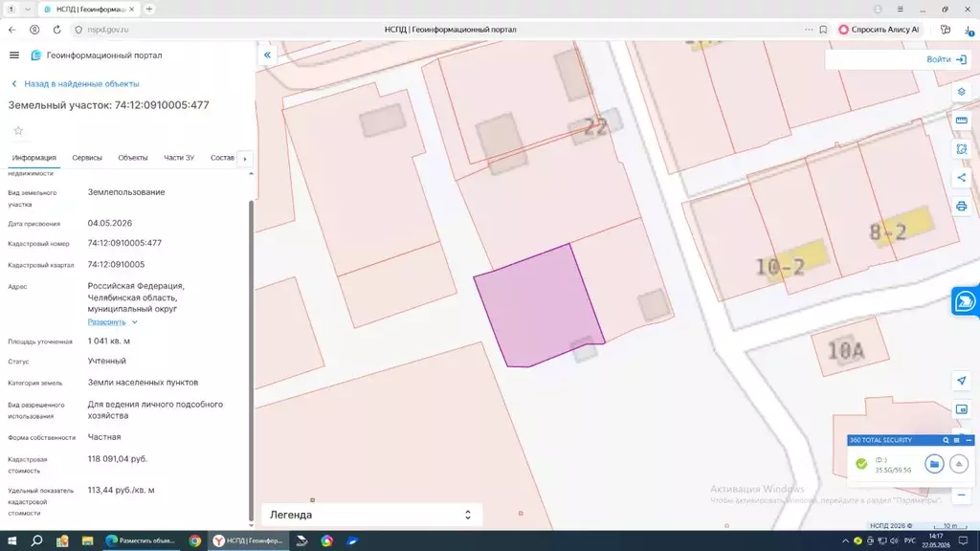The width and height of the screenshot is (980, 551).
Task: Switch to the Состав tab
Action: pyautogui.click(x=222, y=158)
